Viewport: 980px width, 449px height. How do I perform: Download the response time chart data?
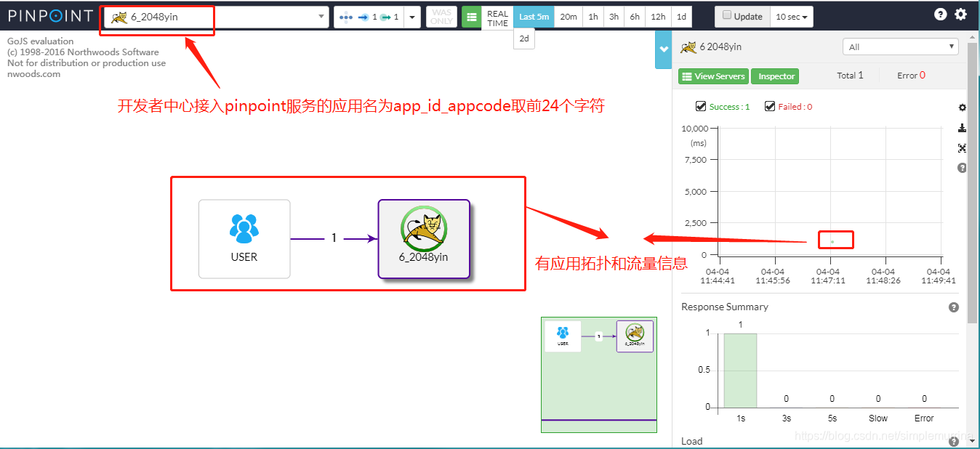tap(962, 128)
